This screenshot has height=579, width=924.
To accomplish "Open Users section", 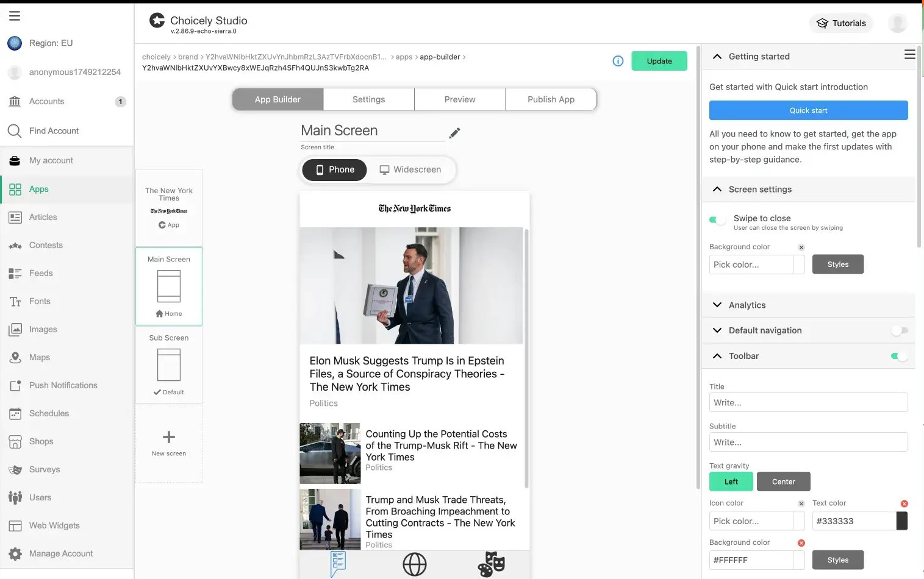I will coord(66,497).
